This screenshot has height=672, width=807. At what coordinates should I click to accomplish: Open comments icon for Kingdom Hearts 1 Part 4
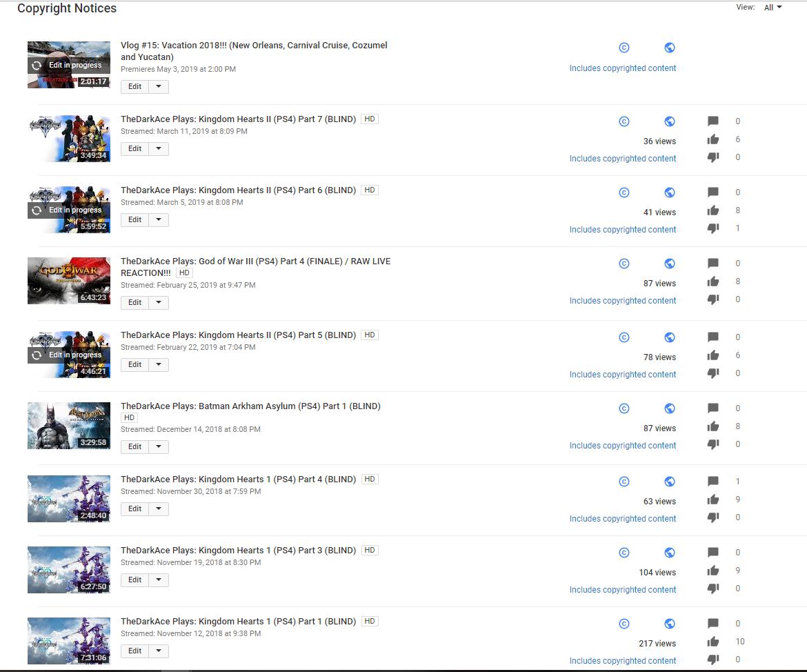[x=713, y=481]
